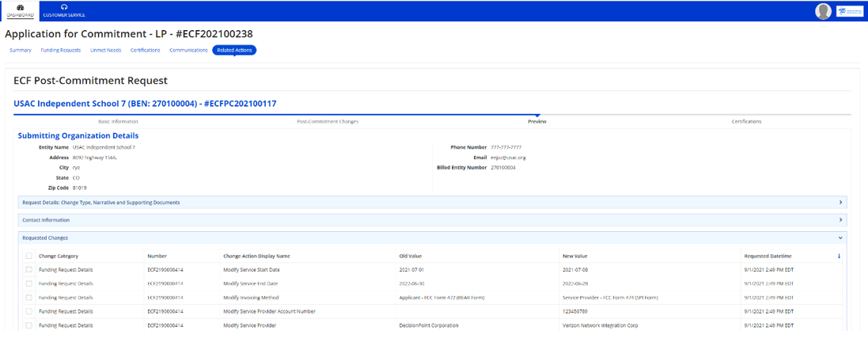Switch to Unmet Needs tab
The image size is (868, 361).
(106, 51)
